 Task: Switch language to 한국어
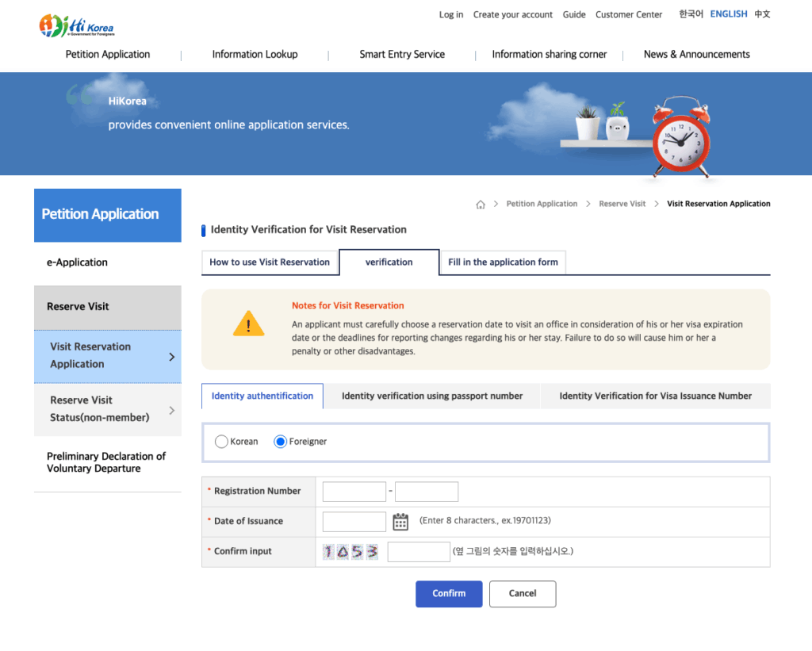point(691,14)
